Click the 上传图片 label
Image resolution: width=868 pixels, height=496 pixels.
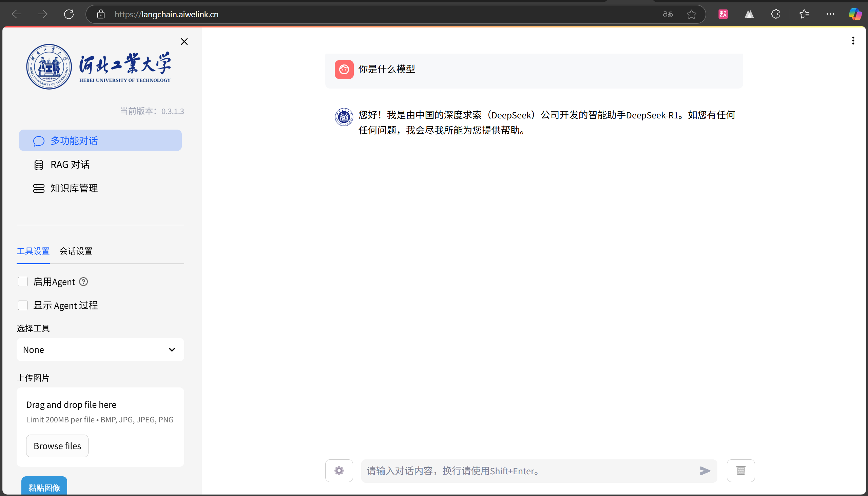pos(33,378)
